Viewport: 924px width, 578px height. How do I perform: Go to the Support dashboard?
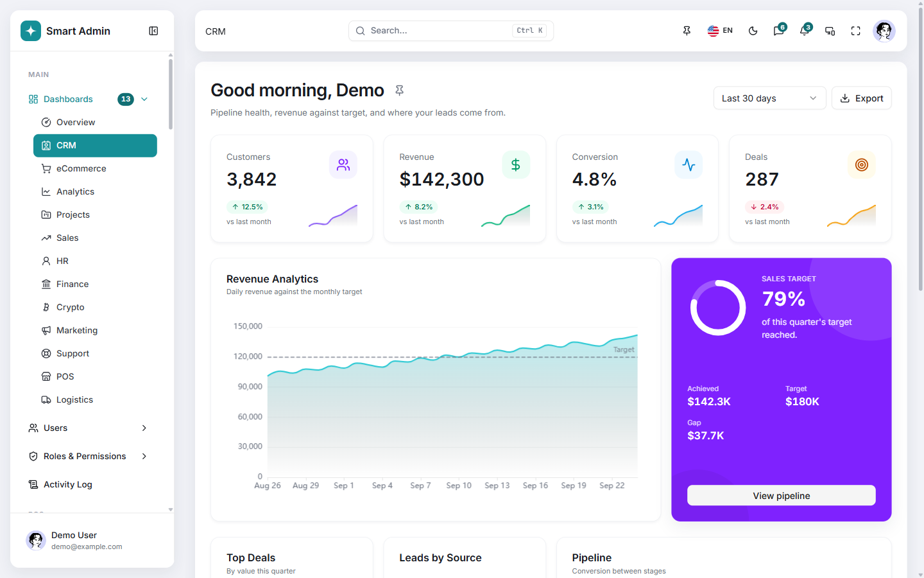pos(95,353)
